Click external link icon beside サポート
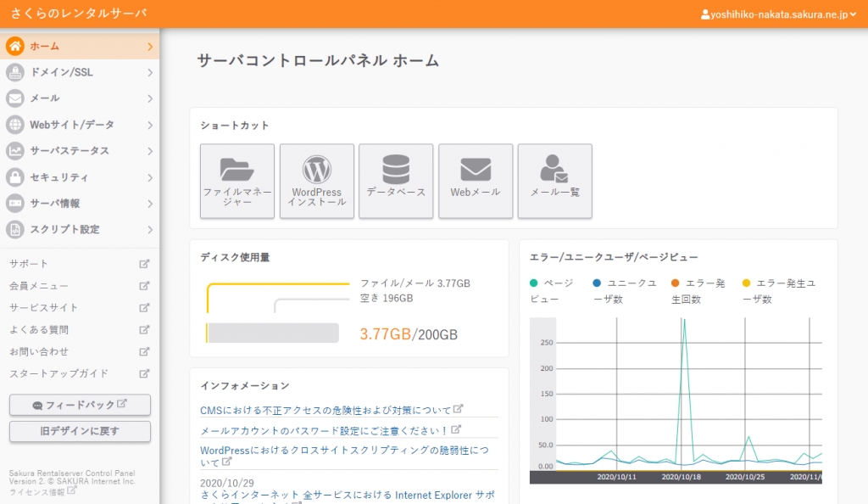868x504 pixels. [144, 264]
